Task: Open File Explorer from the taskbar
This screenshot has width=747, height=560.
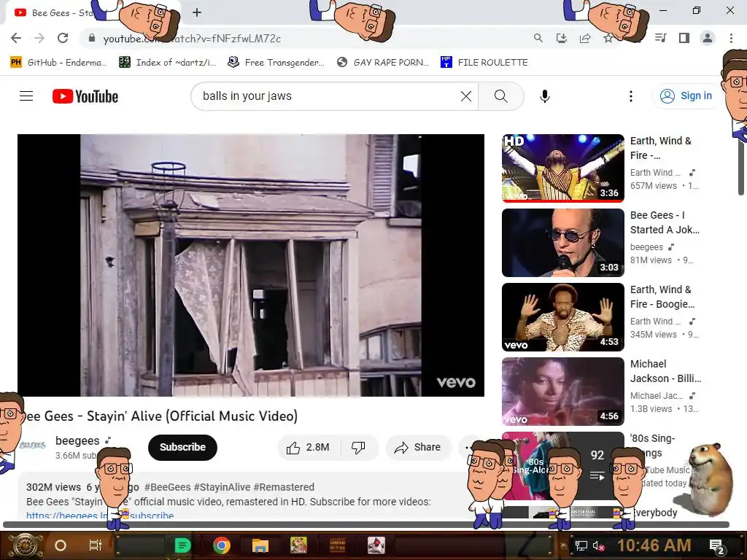Action: coord(260,545)
